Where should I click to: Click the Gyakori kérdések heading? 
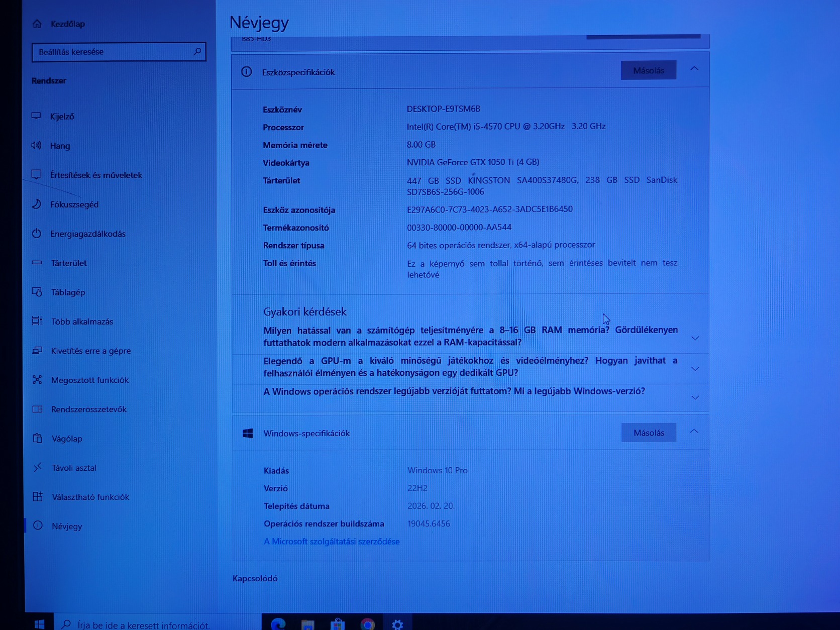[x=305, y=311]
